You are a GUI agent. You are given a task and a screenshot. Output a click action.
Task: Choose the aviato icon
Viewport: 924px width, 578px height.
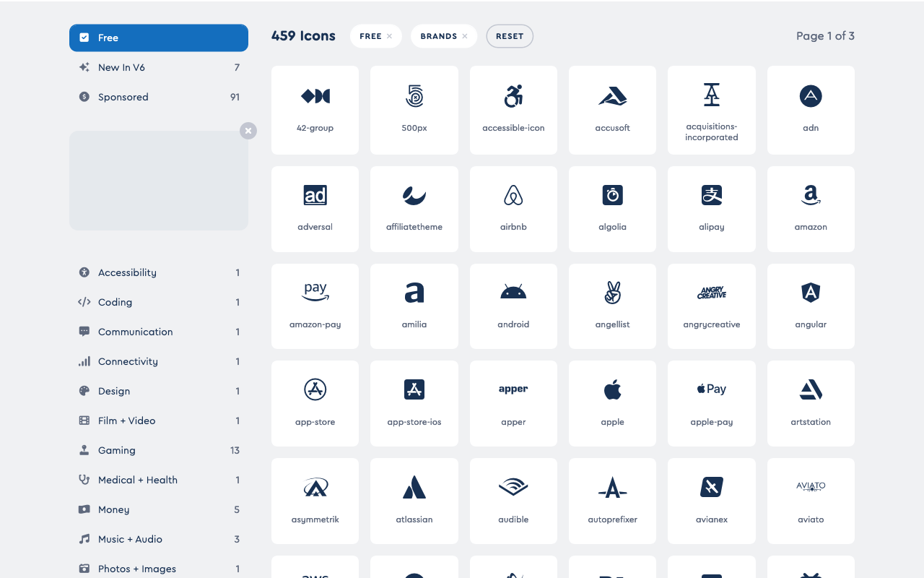click(x=811, y=501)
